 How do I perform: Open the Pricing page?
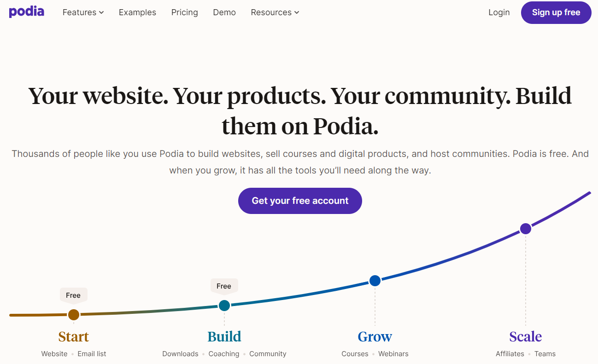coord(184,12)
